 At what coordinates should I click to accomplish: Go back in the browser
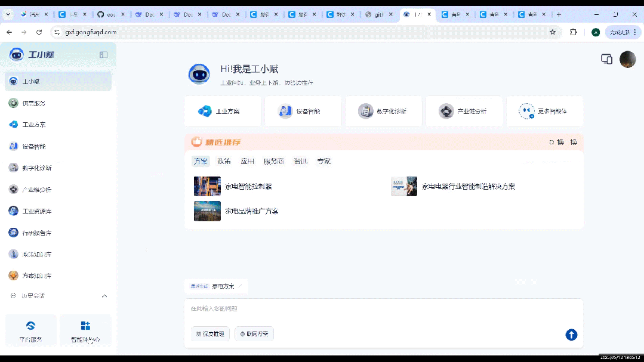(9, 32)
